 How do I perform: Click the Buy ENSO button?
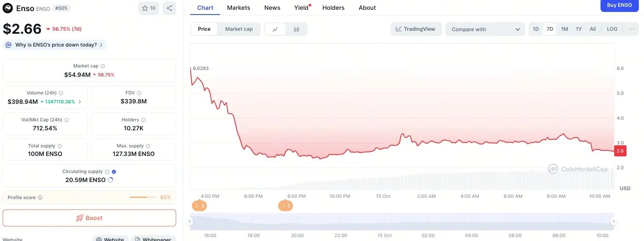619,6
